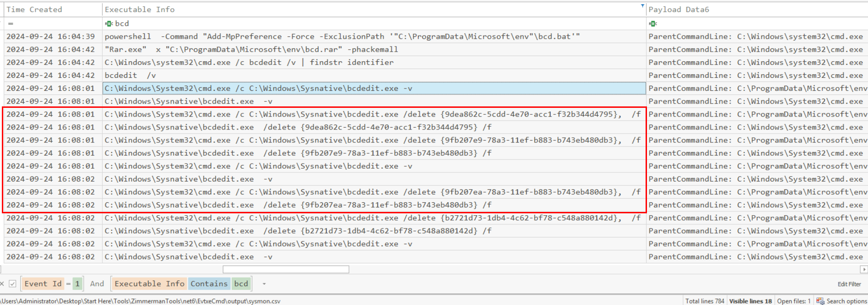Click the Payload Data6 filter row condition icon
The height and width of the screenshot is (305, 868).
pyautogui.click(x=652, y=23)
